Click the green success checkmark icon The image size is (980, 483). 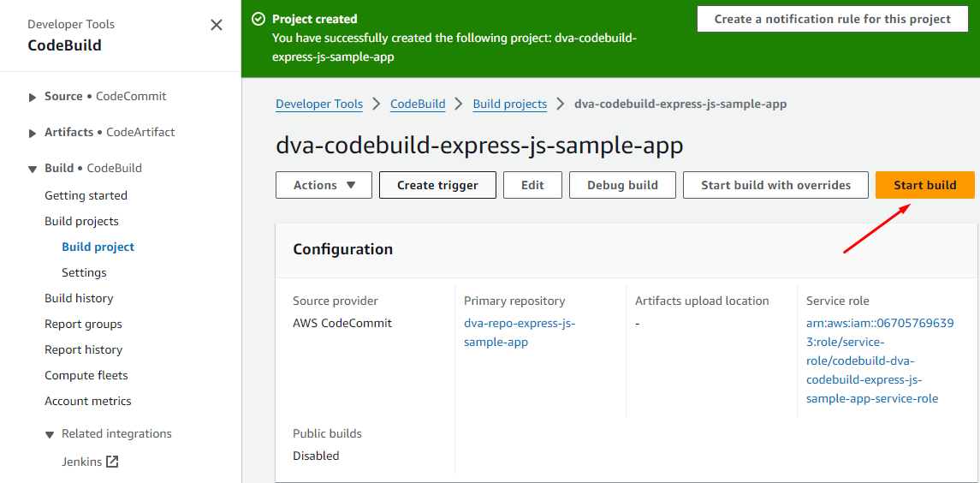(x=258, y=19)
